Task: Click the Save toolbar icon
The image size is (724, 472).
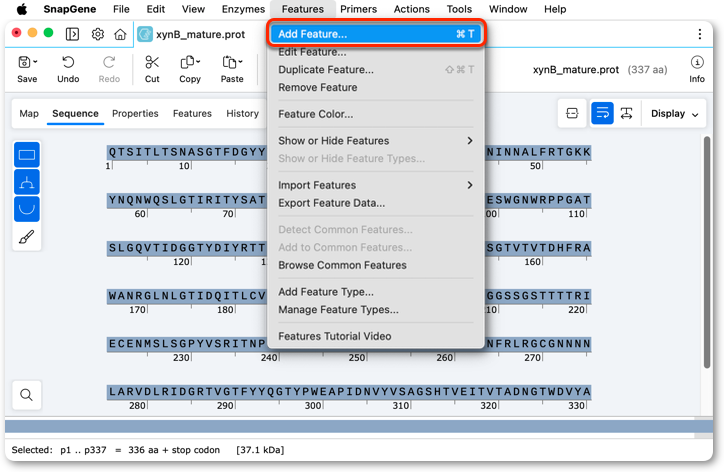Action: (24, 62)
